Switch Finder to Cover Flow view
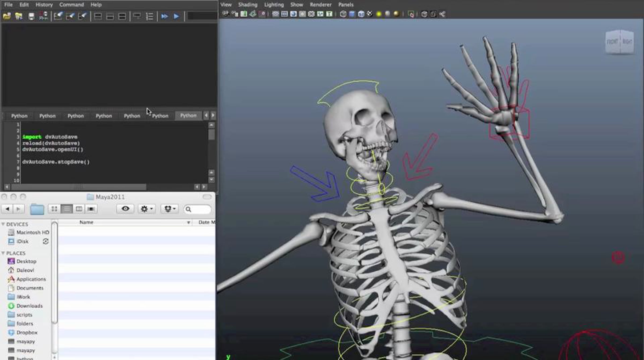Viewport: 644px width, 360px height. click(x=91, y=209)
